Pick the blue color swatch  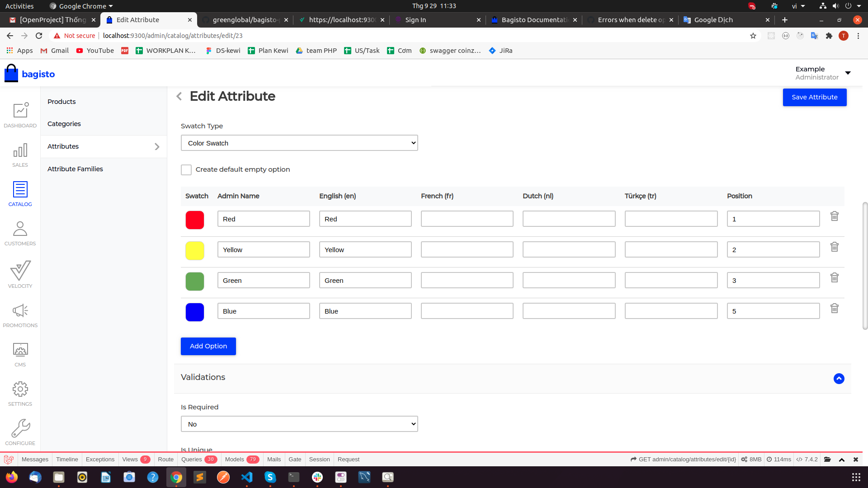click(x=195, y=312)
